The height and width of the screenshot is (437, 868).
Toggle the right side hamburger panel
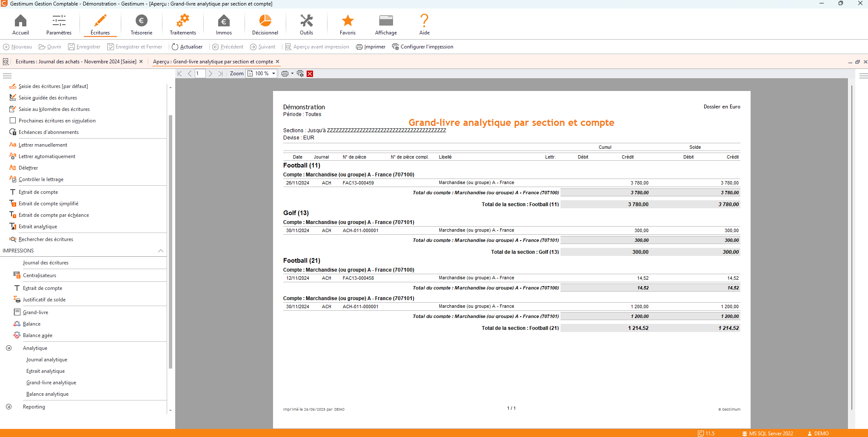pyautogui.click(x=863, y=76)
